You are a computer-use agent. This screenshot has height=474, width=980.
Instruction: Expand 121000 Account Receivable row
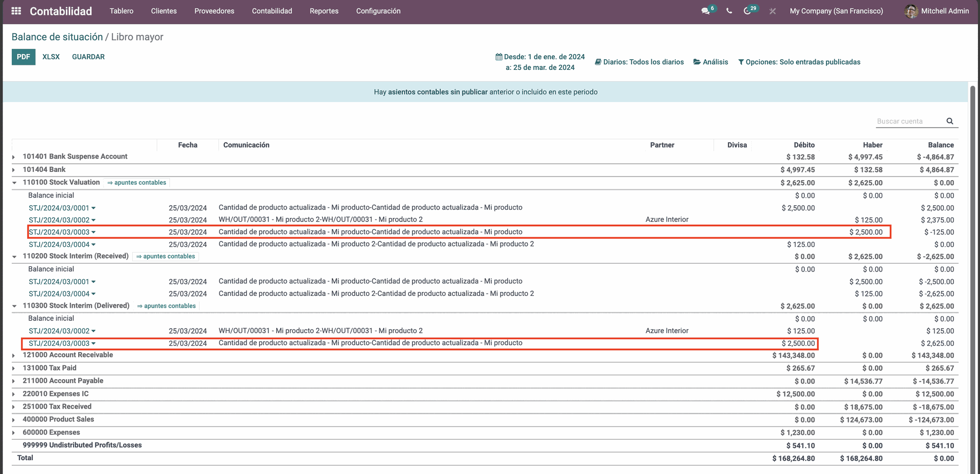tap(14, 355)
